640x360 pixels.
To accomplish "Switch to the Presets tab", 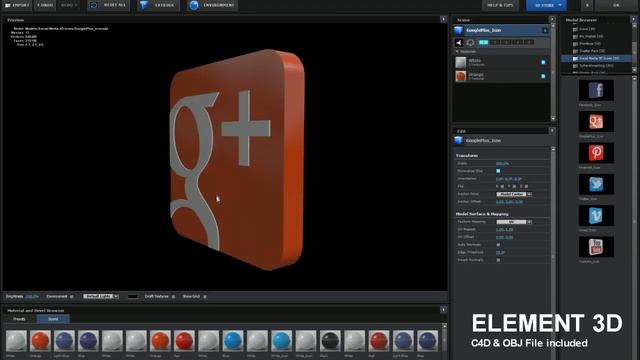I will pyautogui.click(x=19, y=319).
